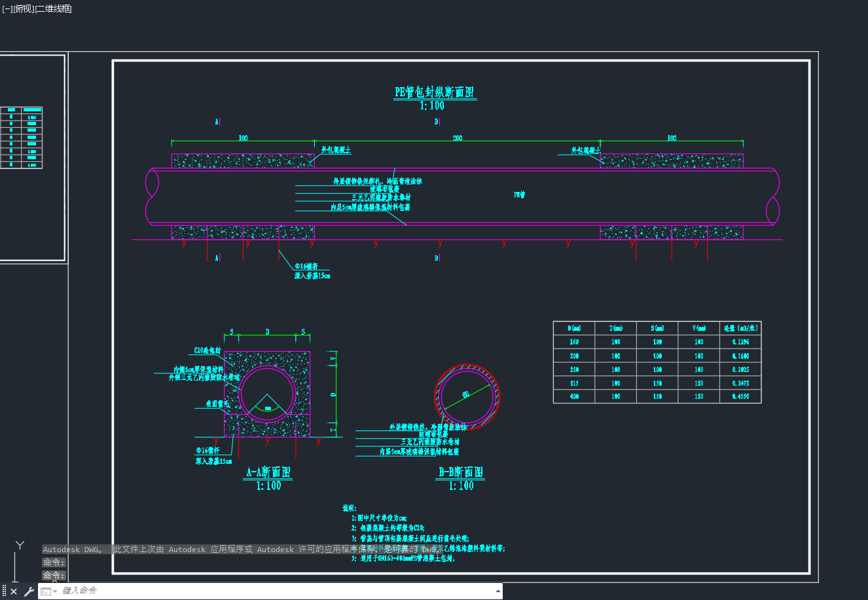
Task: Click the S(mm) table header cell
Action: (658, 328)
